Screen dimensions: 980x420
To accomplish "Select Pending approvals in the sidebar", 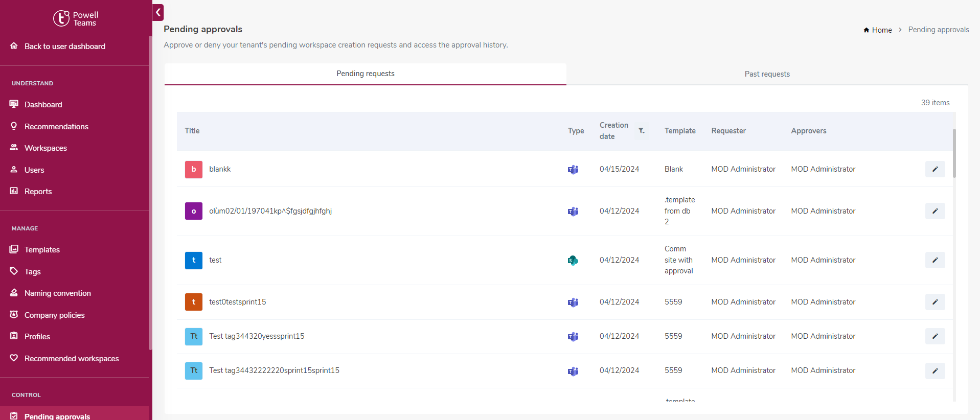I will pos(75,414).
